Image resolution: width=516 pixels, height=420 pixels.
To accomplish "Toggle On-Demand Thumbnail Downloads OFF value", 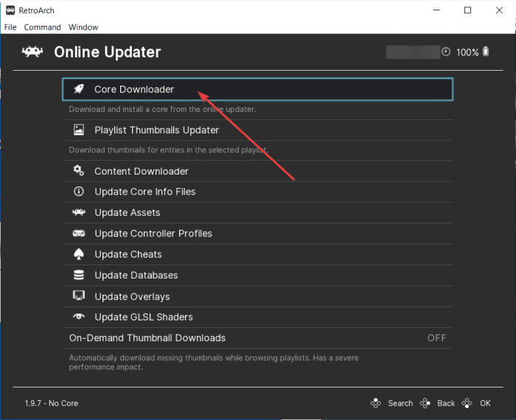I will [x=436, y=337].
